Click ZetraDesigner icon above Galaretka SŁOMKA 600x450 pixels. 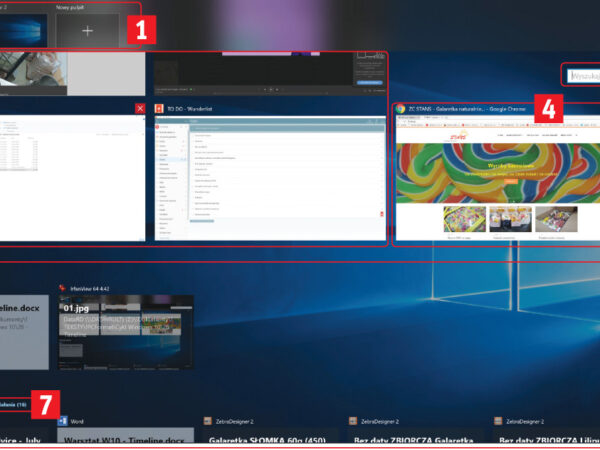pos(207,422)
